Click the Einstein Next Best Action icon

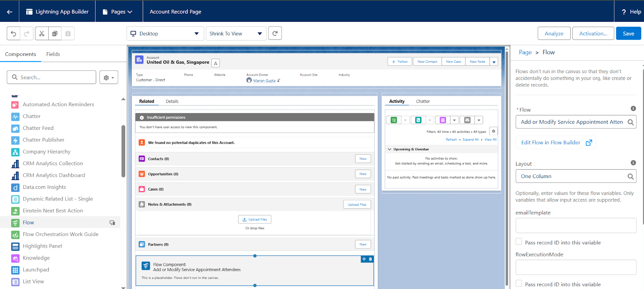click(15, 211)
